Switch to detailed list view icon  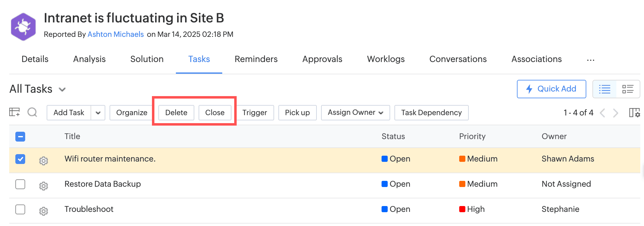coord(628,89)
